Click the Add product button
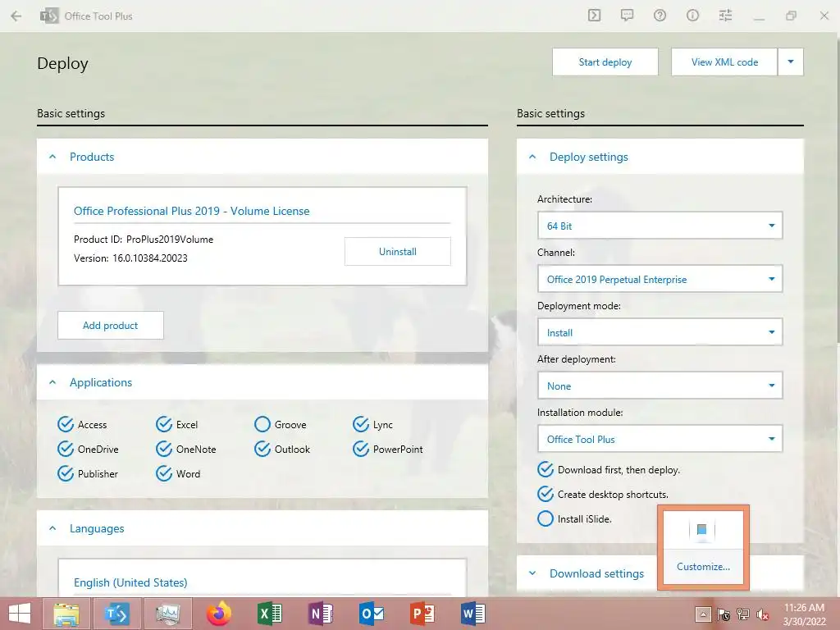This screenshot has height=630, width=840. point(111,325)
